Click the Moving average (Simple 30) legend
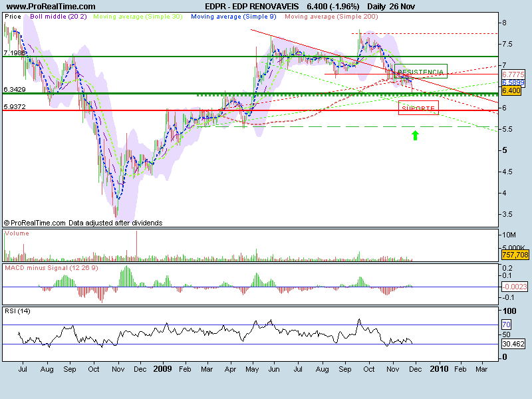Screen dimensions: 532x399 tap(138, 16)
